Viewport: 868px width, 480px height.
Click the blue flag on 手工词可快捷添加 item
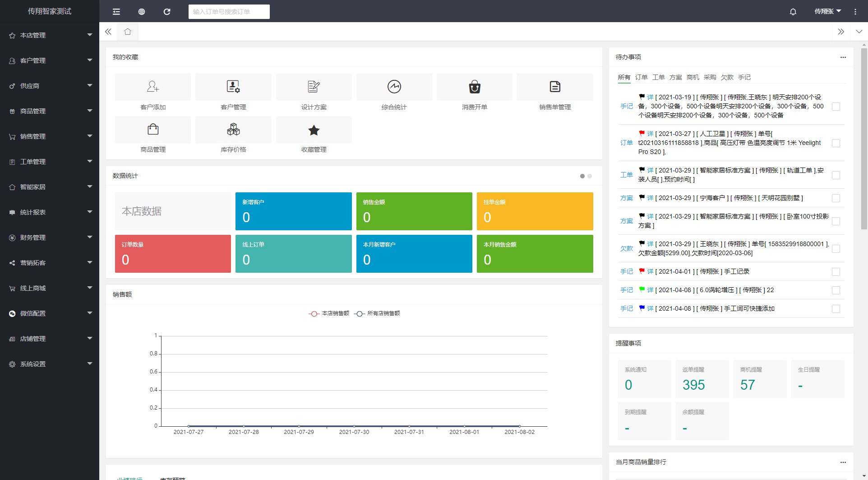(x=642, y=308)
